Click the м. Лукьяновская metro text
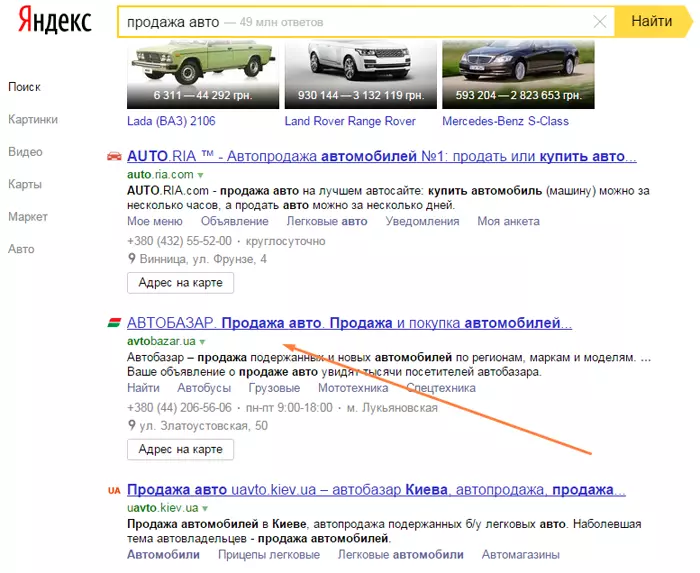700x573 pixels. point(392,407)
